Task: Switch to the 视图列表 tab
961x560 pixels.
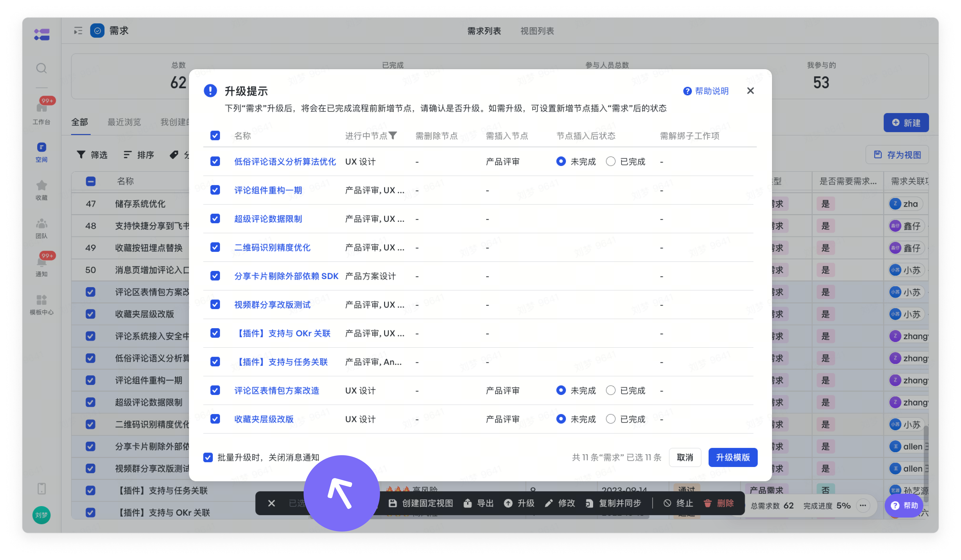Action: pos(537,31)
